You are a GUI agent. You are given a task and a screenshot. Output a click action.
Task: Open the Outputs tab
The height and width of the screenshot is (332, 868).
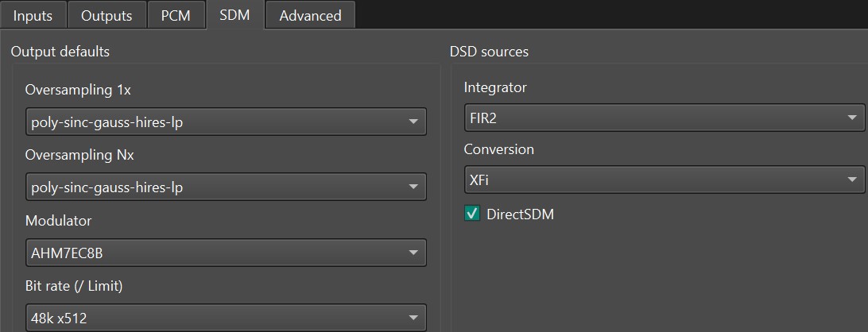(107, 15)
